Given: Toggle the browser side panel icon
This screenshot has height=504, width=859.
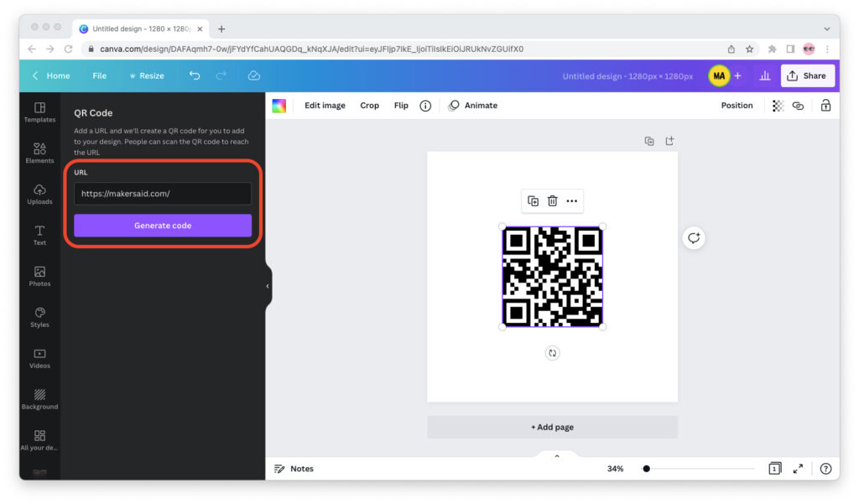Looking at the screenshot, I should pos(790,49).
